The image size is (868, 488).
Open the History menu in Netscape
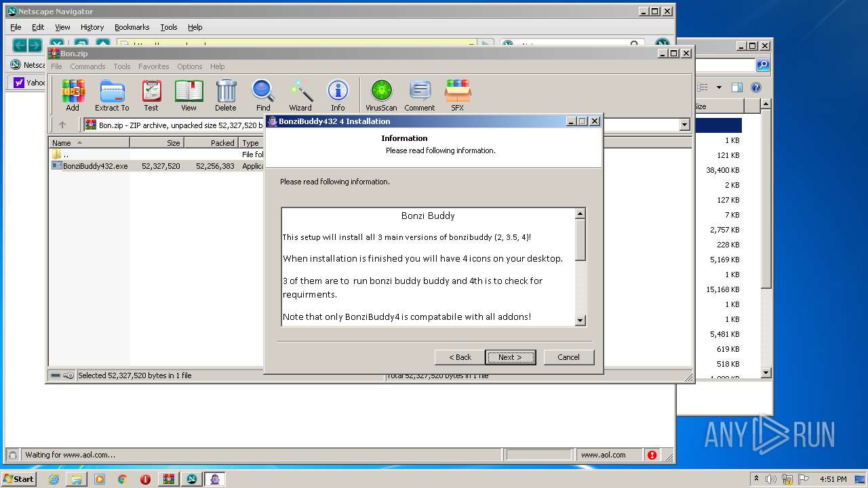(92, 27)
